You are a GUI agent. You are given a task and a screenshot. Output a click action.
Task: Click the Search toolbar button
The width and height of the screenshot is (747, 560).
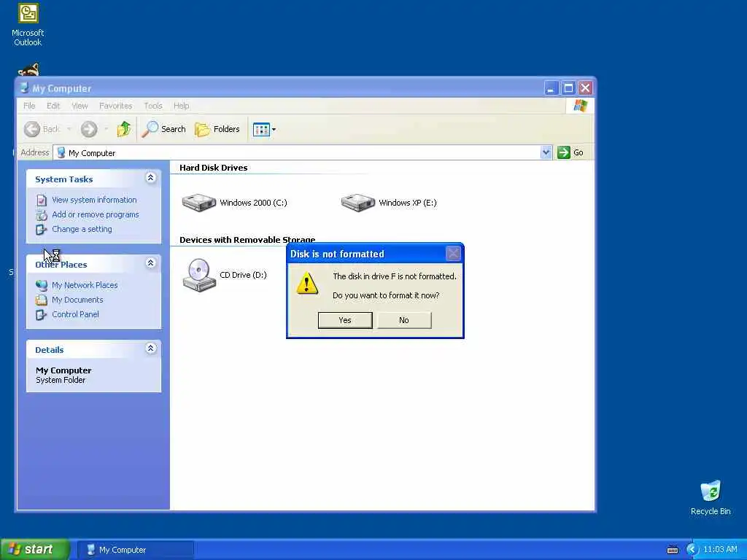(164, 129)
